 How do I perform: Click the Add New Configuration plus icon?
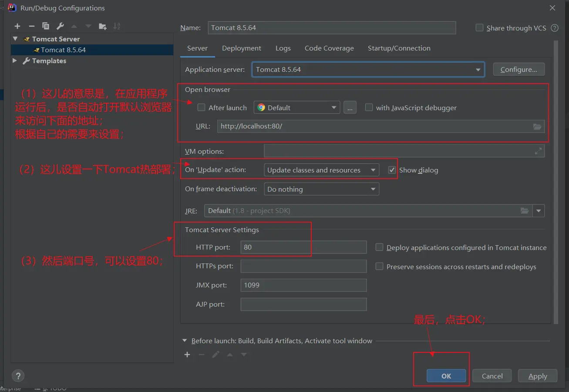(17, 26)
